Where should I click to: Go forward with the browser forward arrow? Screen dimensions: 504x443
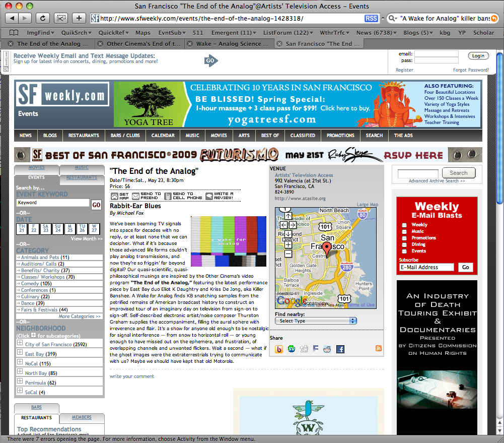click(25, 18)
